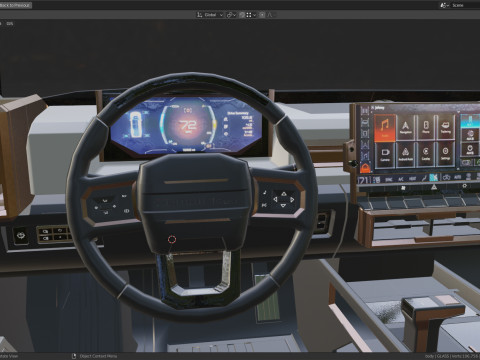480x360 pixels.
Task: Click the Object Context Menu status entry
Action: (x=95, y=356)
